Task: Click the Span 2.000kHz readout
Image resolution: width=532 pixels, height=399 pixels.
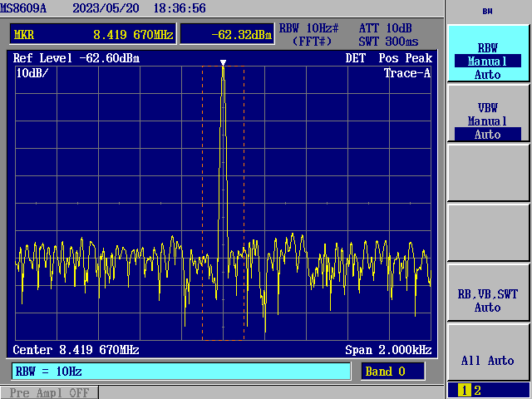Action: coord(388,350)
